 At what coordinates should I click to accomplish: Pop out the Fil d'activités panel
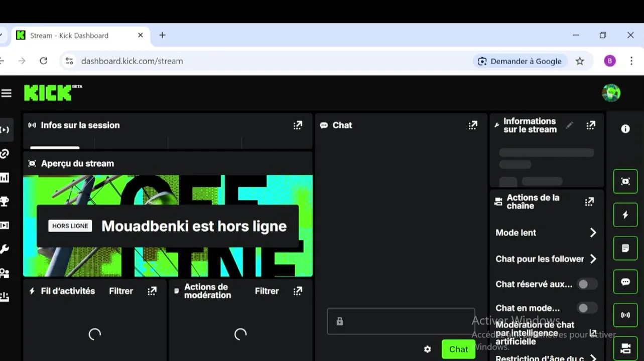click(152, 291)
